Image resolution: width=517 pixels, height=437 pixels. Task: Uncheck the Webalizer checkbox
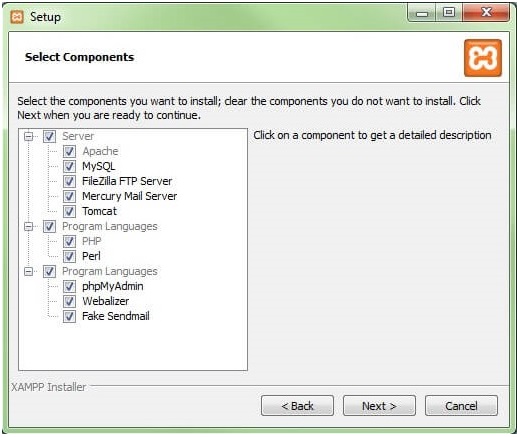point(69,301)
